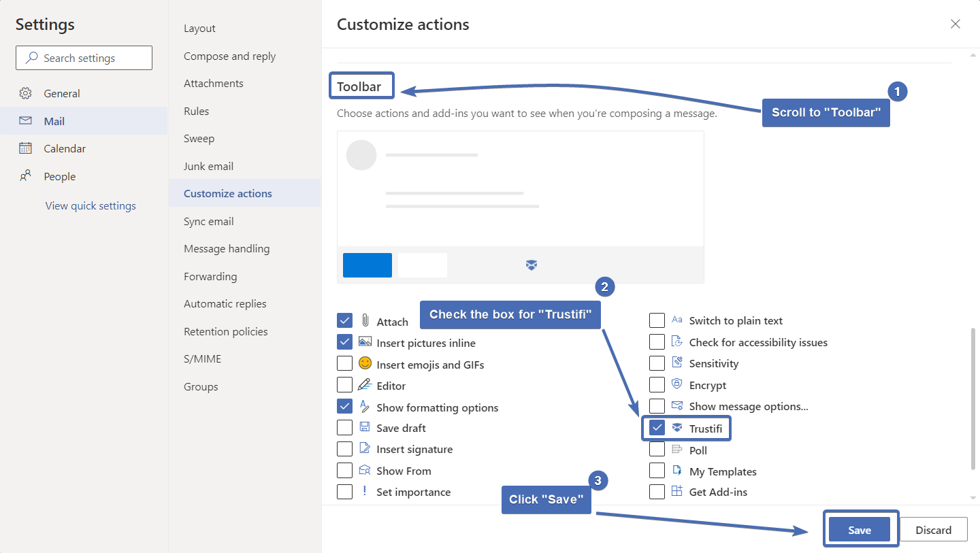
Task: Click the Encrypt shield icon
Action: [x=676, y=384]
